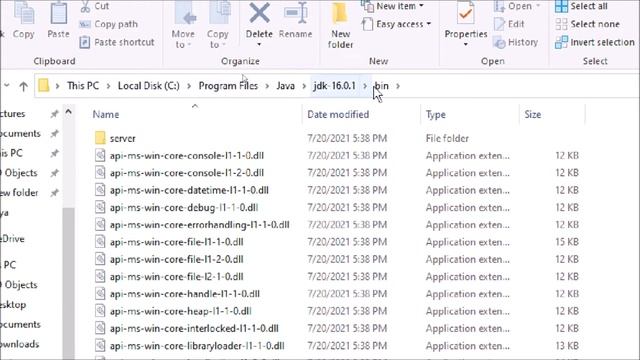640x360 pixels.
Task: Click the red Delete X icon
Action: pos(259,13)
